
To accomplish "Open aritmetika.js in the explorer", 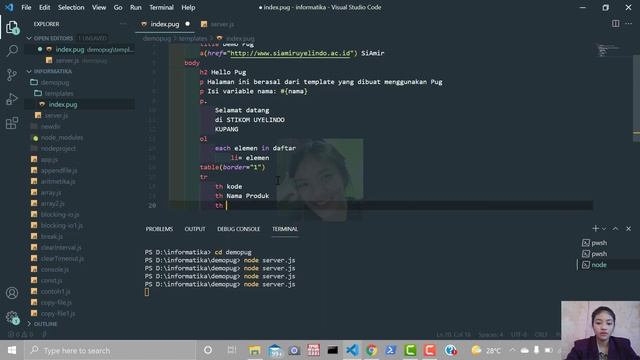I will 58,182.
